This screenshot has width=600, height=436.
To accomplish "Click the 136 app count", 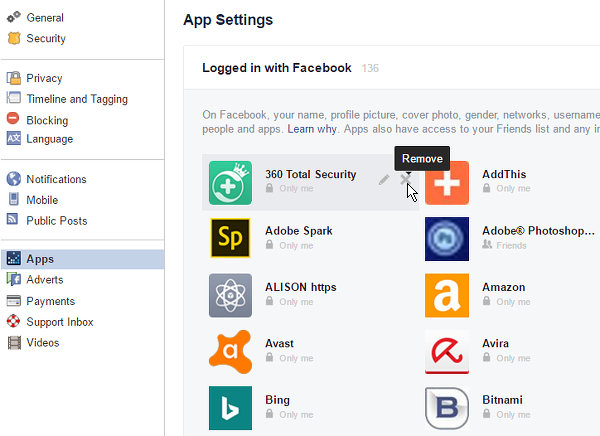I will (x=370, y=68).
